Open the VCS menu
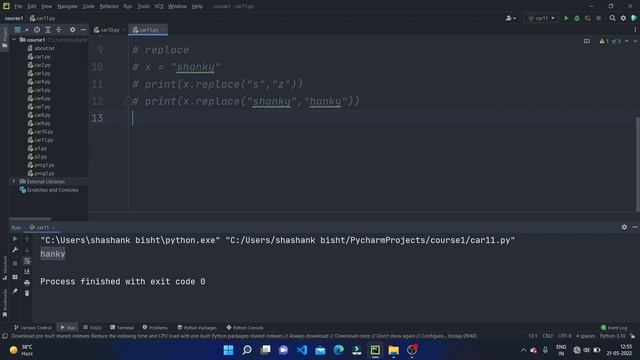The width and height of the screenshot is (640, 360). [x=159, y=7]
